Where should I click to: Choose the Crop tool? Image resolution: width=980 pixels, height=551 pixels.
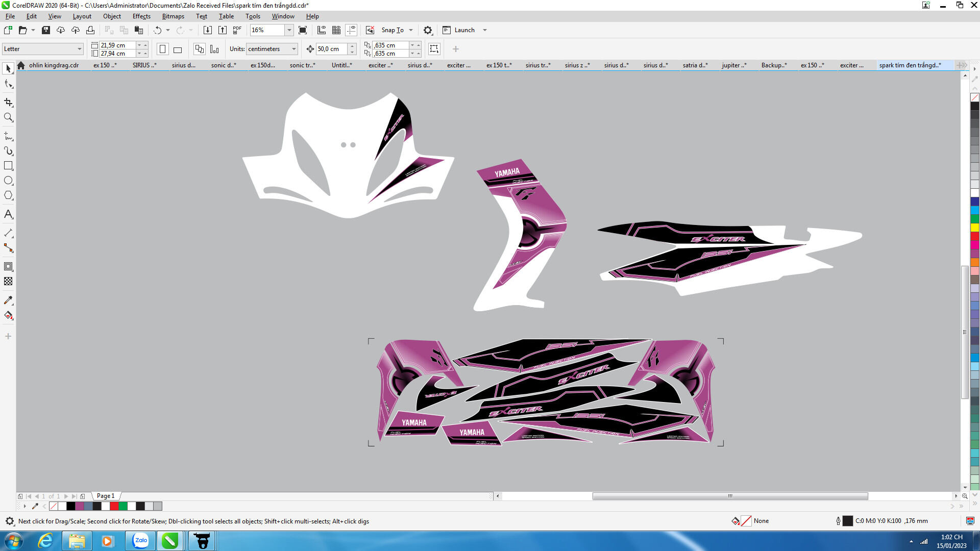[x=8, y=103]
